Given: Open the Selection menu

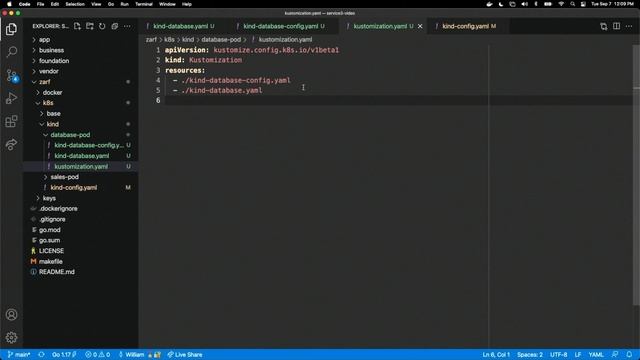Looking at the screenshot, I should (x=75, y=4).
